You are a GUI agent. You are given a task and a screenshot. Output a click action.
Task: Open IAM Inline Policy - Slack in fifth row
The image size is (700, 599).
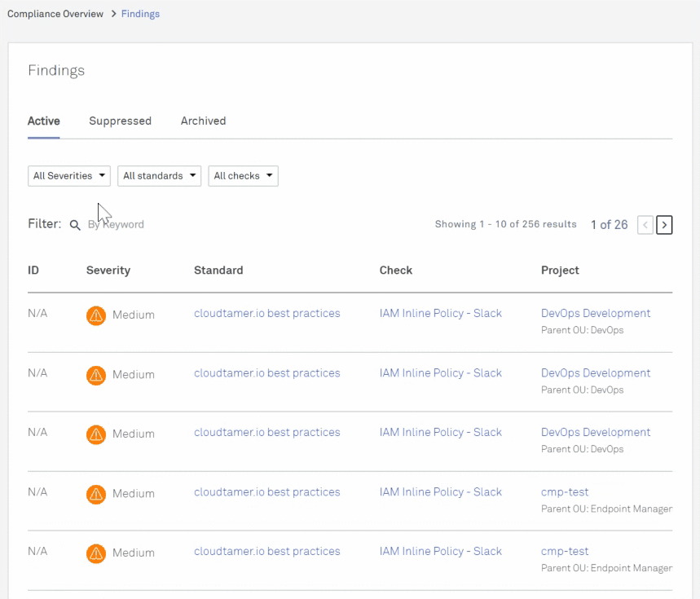441,552
